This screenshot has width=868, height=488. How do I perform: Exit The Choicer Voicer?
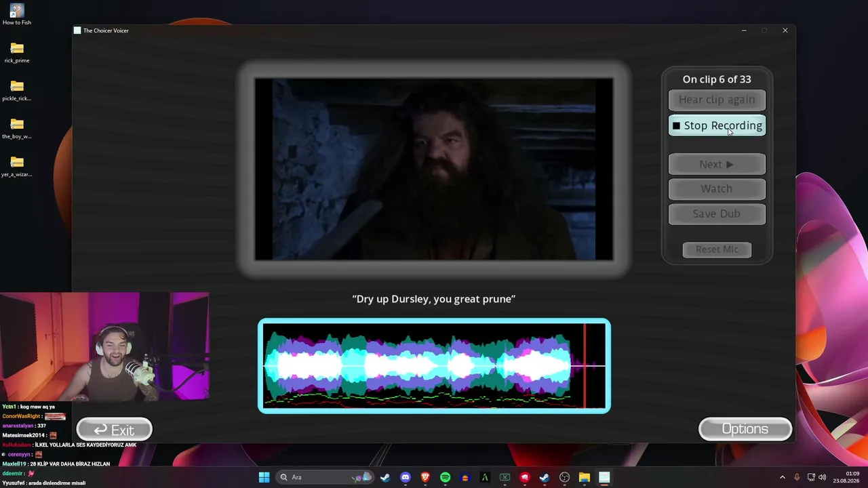pyautogui.click(x=114, y=430)
